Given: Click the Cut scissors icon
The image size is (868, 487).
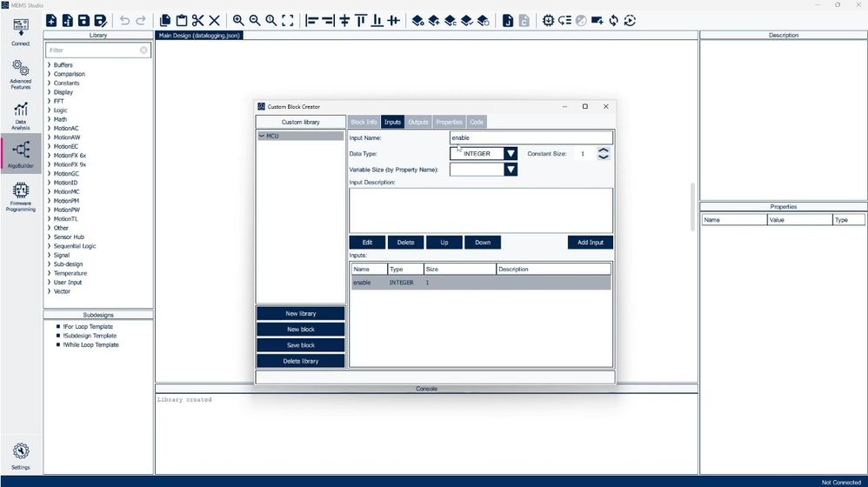Looking at the screenshot, I should (197, 21).
